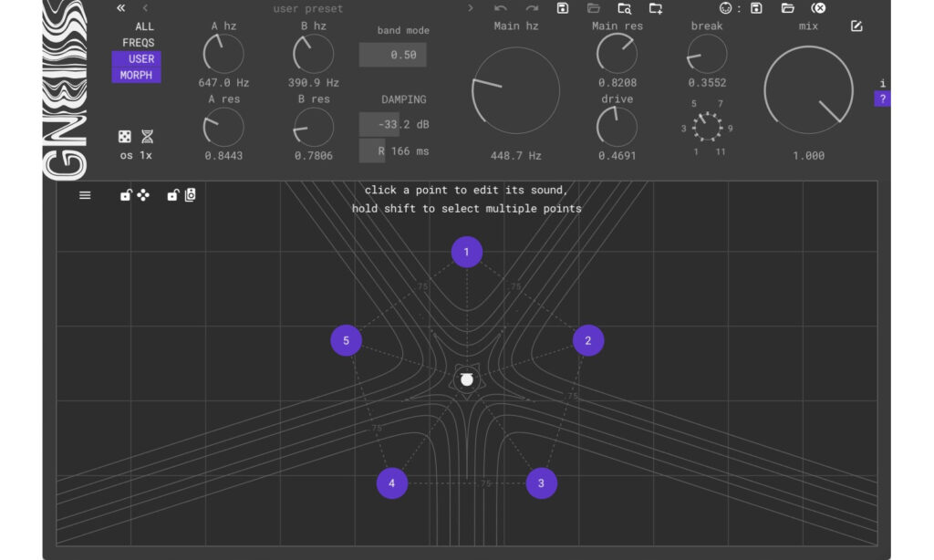Click the oversampling 'os 1x' selector

136,155
